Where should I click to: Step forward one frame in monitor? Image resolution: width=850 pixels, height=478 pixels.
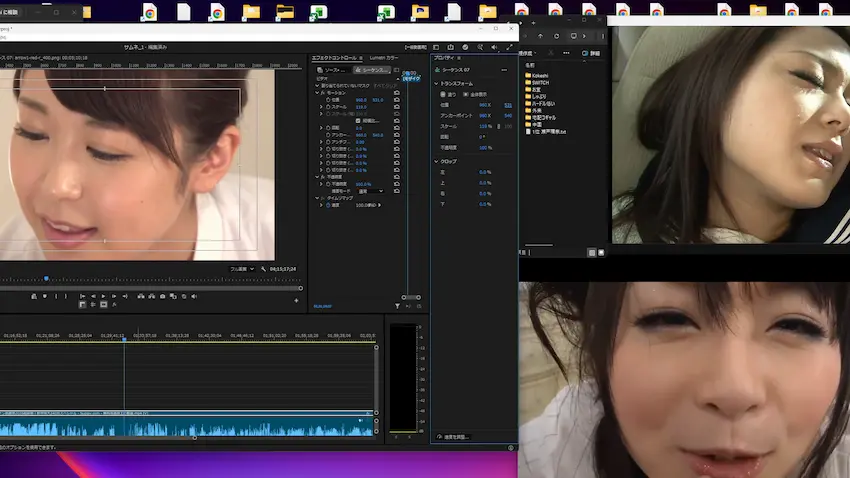[114, 296]
